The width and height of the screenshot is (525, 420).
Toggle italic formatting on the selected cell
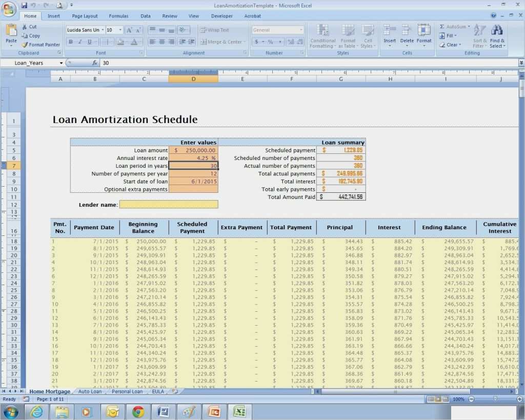[x=80, y=42]
